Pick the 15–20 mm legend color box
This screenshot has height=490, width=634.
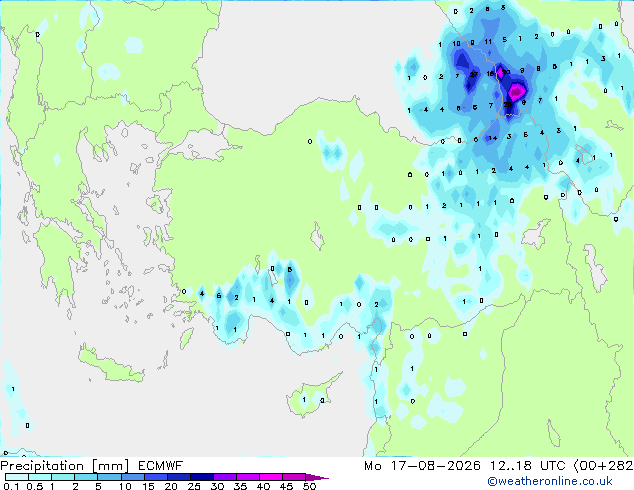pos(155,477)
